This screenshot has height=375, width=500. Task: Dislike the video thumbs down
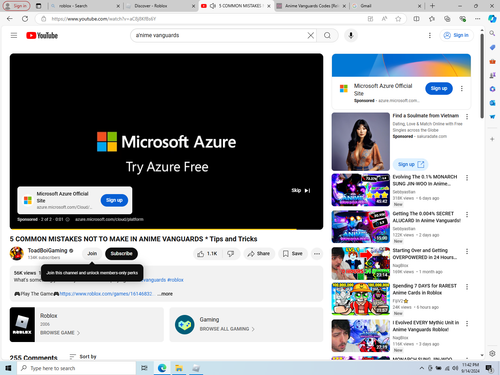(x=231, y=254)
